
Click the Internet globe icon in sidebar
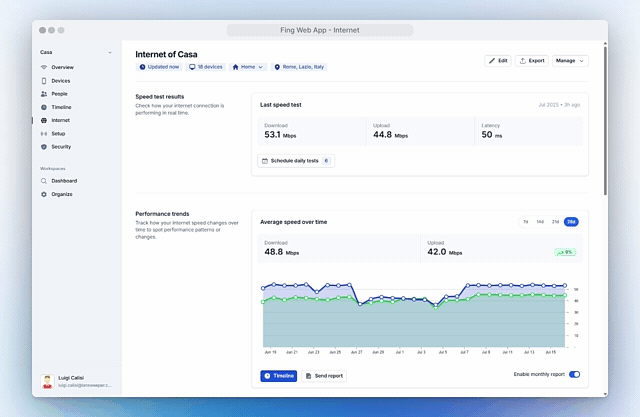point(44,120)
